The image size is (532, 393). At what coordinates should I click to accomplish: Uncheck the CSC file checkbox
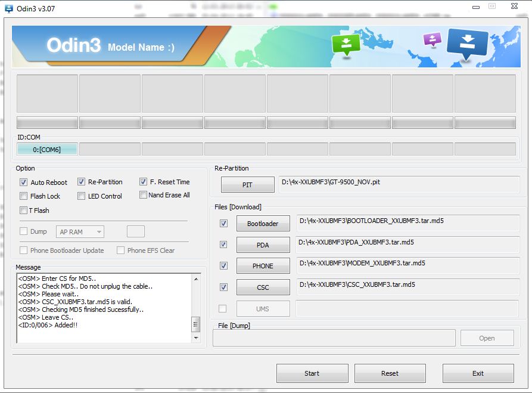tap(223, 287)
